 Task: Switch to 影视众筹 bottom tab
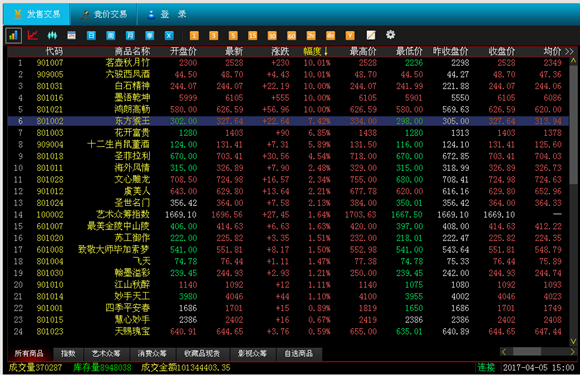coord(252,354)
